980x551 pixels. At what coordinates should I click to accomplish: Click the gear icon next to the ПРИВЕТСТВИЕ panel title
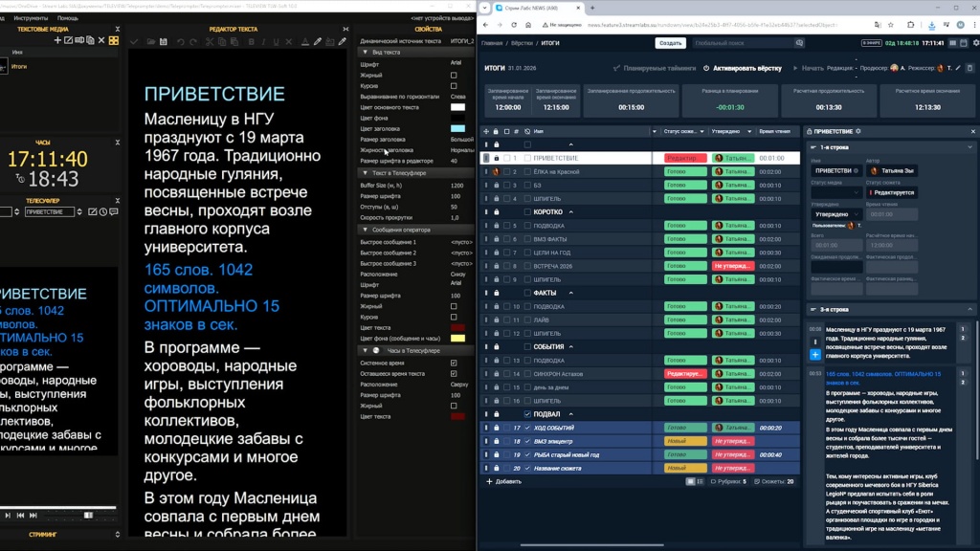[x=858, y=131]
